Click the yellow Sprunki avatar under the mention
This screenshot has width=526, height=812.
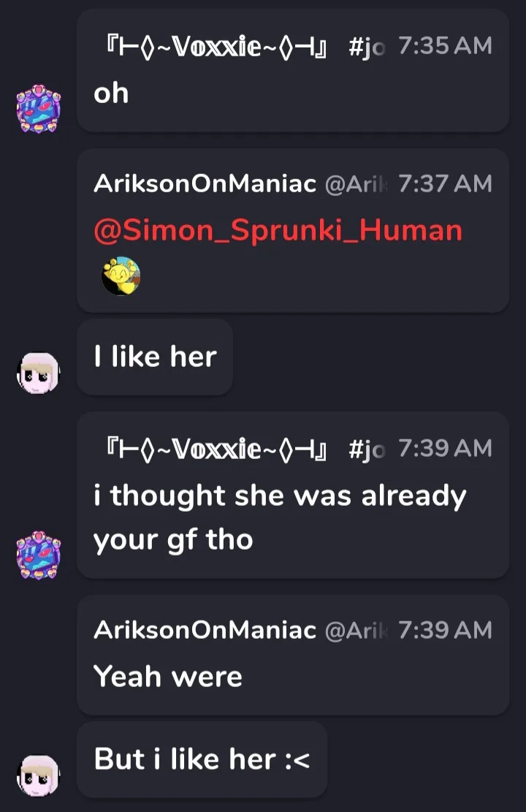click(121, 276)
